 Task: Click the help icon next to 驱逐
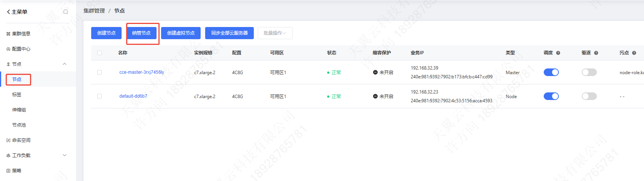[x=596, y=53]
